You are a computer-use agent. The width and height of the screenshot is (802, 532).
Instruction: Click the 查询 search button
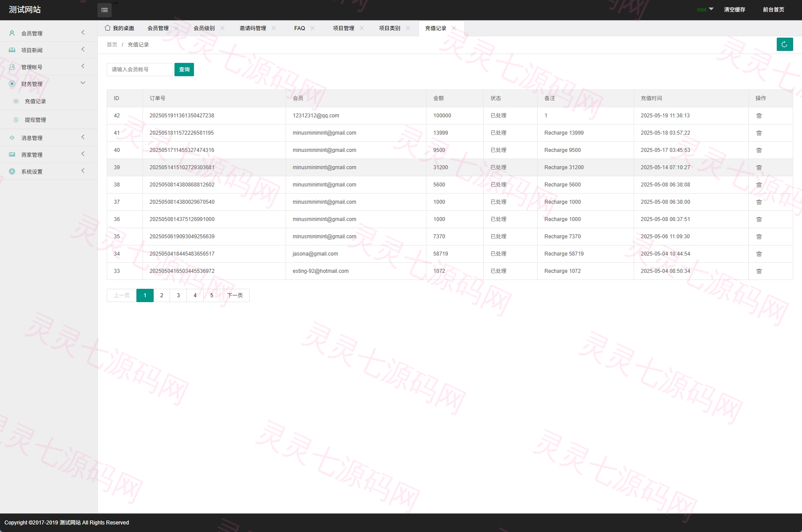[184, 70]
